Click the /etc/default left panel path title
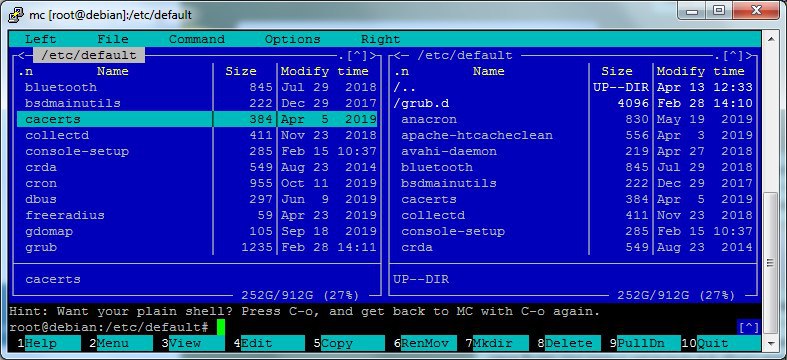This screenshot has height=360, width=787. (x=89, y=55)
